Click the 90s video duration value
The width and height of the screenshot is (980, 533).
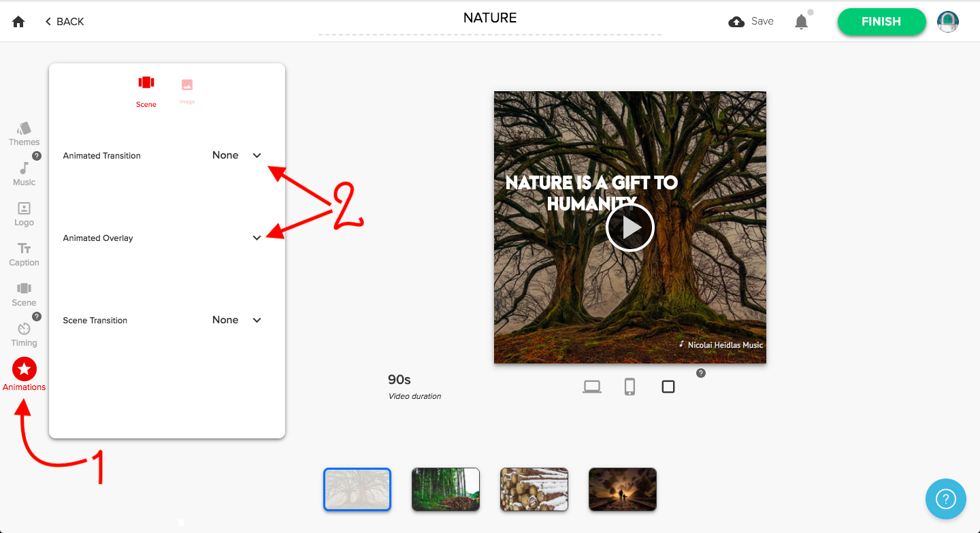tap(399, 380)
